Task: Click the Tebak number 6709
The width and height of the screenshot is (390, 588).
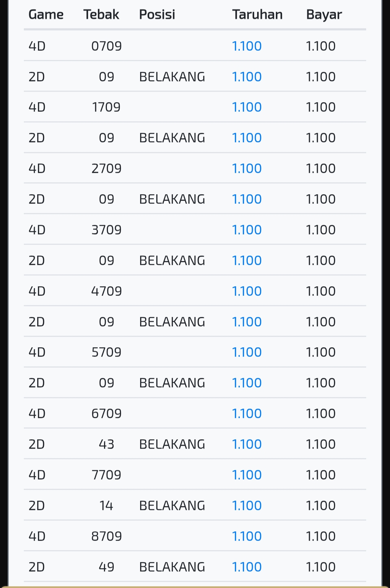Action: click(107, 414)
